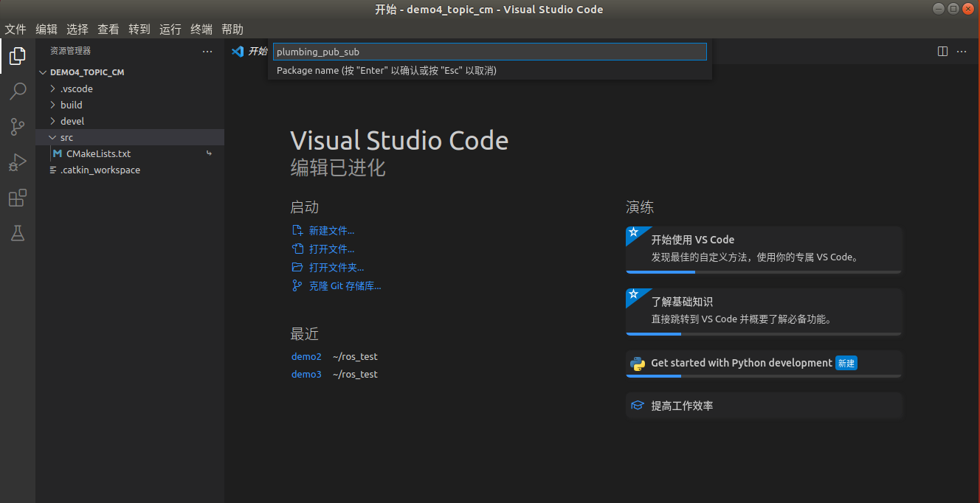This screenshot has width=980, height=503.
Task: Open the 查看 menu
Action: point(108,30)
